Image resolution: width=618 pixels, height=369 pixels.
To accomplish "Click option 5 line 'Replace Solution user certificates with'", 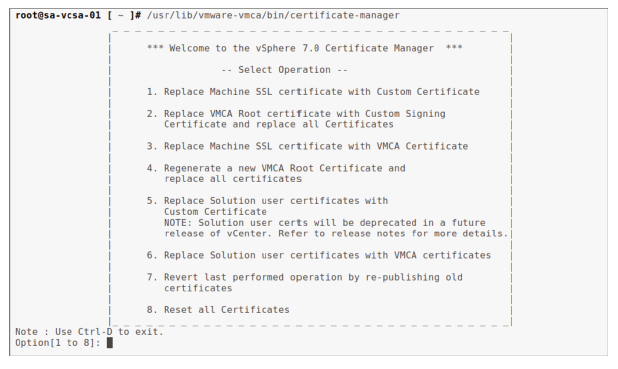I will click(267, 201).
